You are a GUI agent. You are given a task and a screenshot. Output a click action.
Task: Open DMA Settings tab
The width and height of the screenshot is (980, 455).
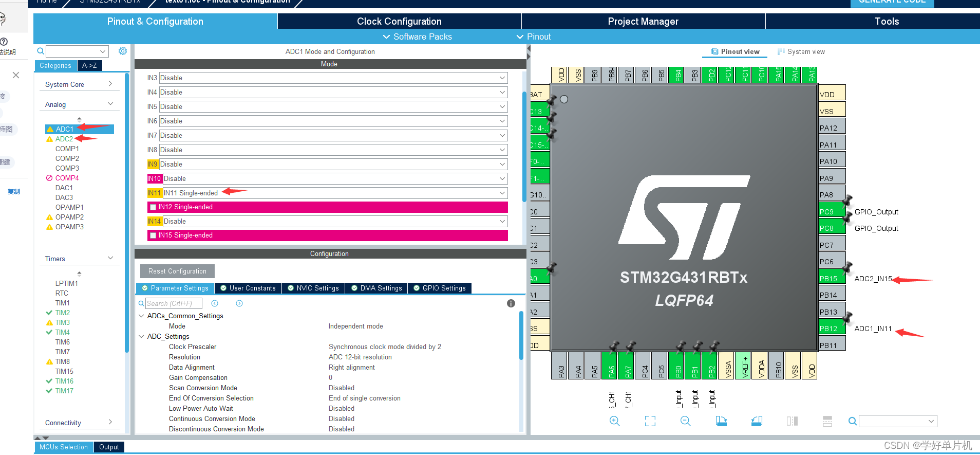(377, 288)
